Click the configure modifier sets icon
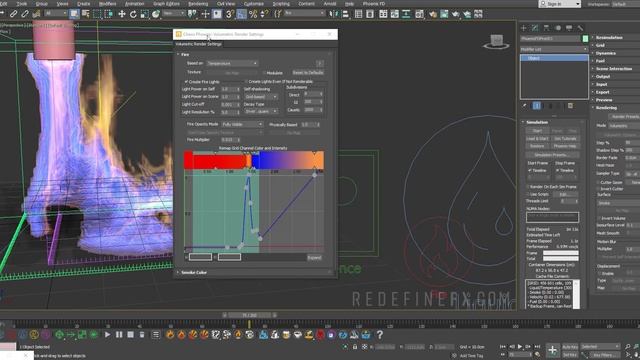This screenshot has height=360, width=640. (x=570, y=106)
